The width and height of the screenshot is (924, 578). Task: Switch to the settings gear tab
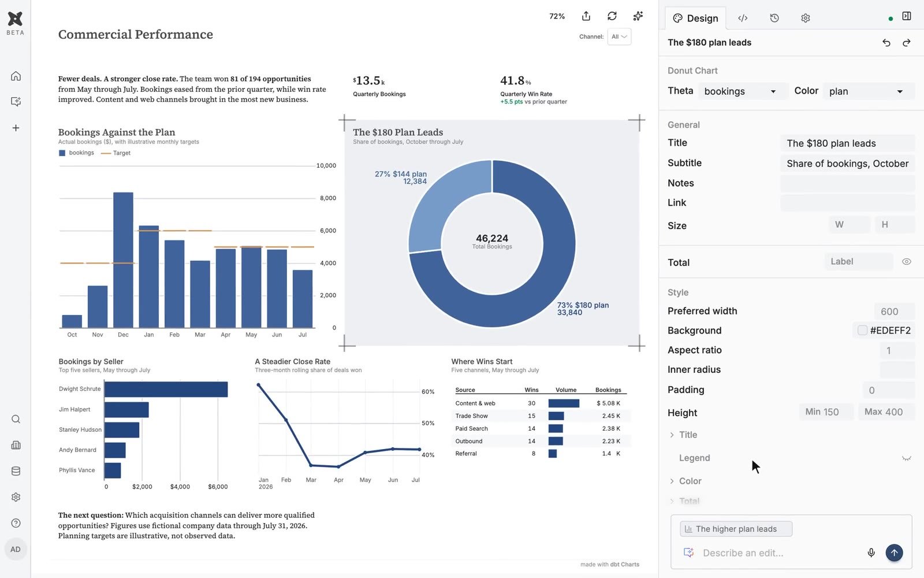(806, 18)
